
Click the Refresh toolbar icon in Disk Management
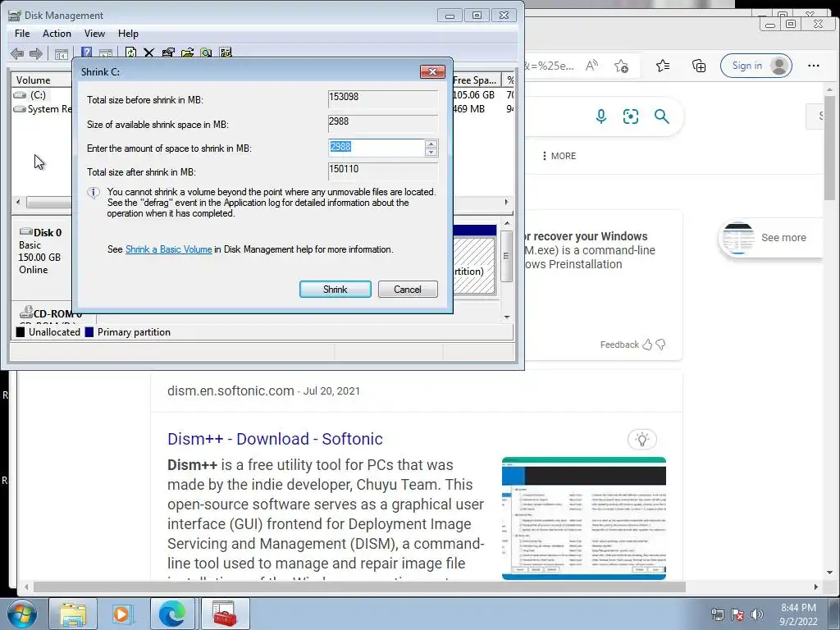(130, 52)
